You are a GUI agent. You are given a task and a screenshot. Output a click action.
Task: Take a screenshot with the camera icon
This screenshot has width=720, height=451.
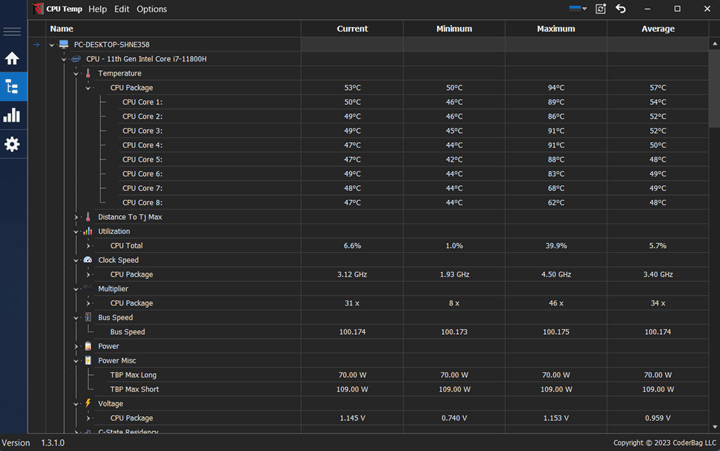pyautogui.click(x=601, y=9)
